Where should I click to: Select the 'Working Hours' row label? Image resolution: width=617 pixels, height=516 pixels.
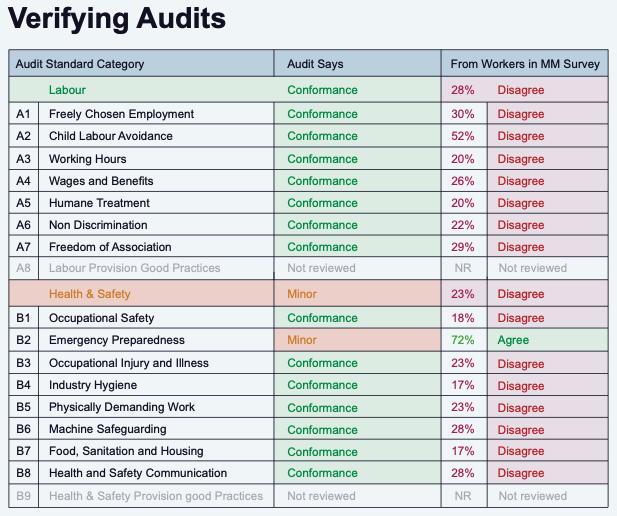click(x=86, y=159)
